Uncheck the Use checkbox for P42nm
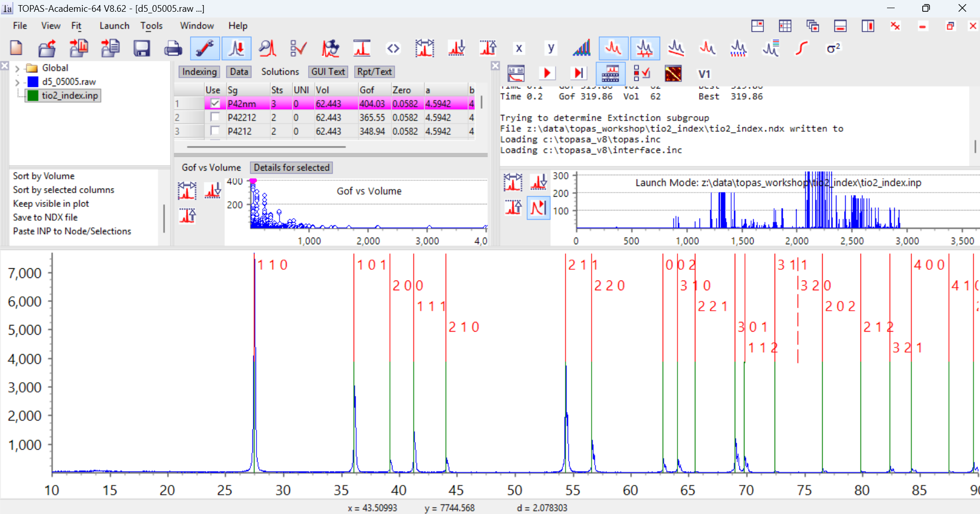Image resolution: width=980 pixels, height=514 pixels. [x=215, y=104]
